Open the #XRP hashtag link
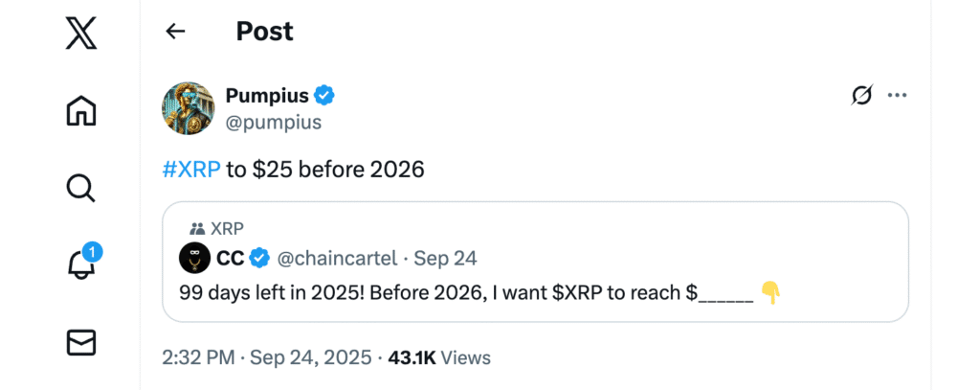Screen dimensions: 980x390 pyautogui.click(x=191, y=170)
